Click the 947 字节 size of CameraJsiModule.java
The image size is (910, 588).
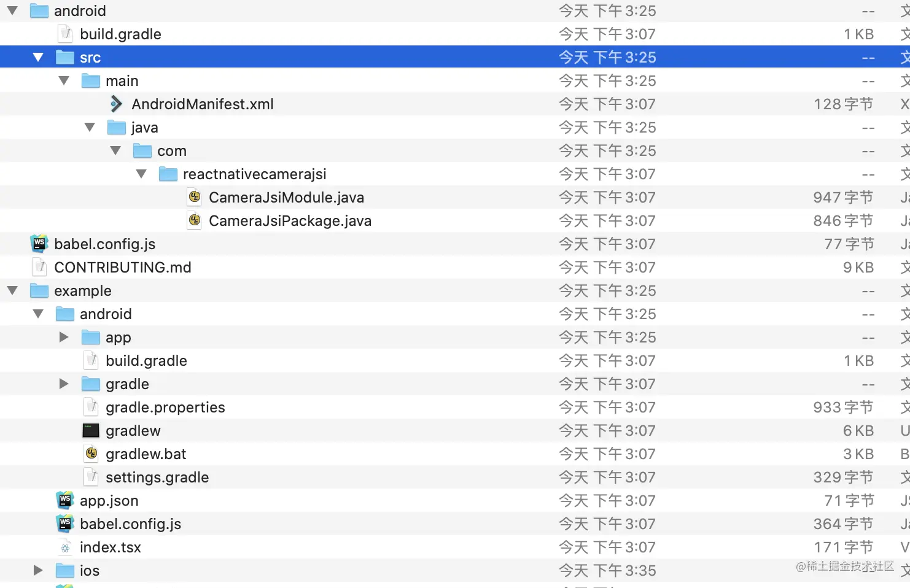[x=843, y=197]
